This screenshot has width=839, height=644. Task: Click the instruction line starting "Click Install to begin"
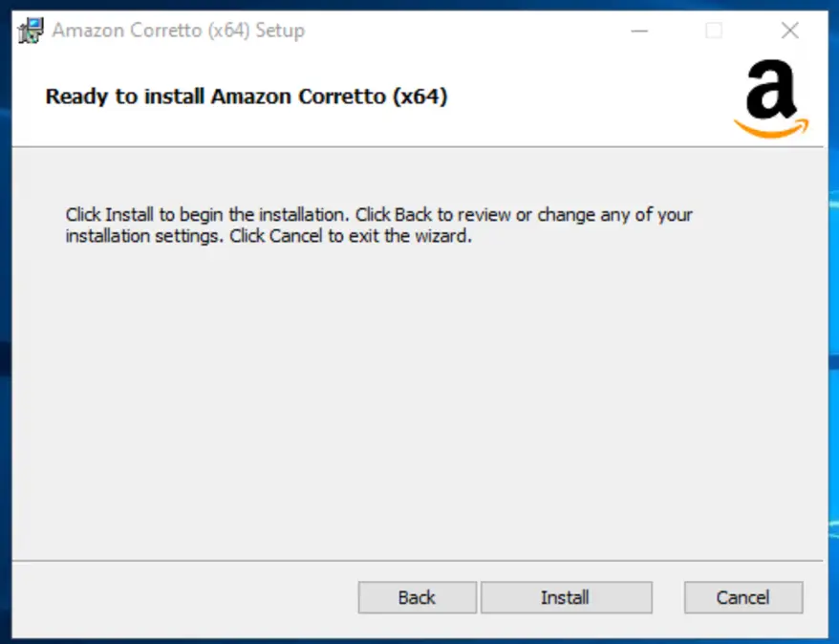[378, 215]
